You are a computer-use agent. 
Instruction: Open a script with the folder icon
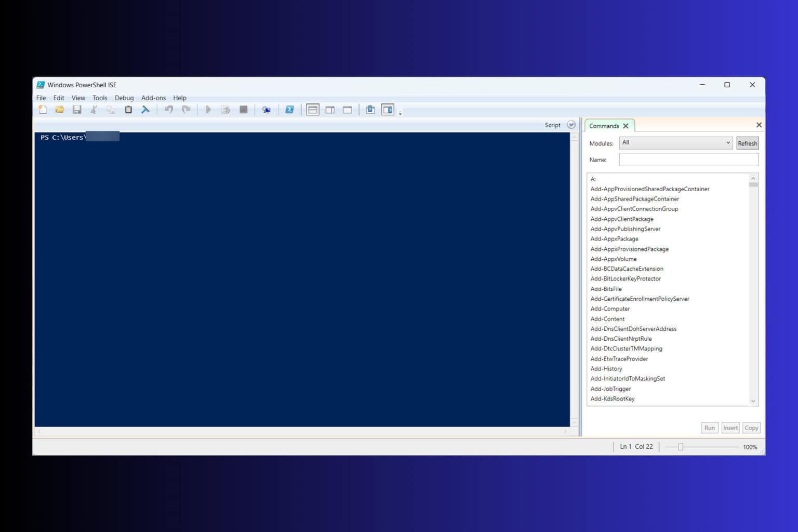tap(60, 110)
